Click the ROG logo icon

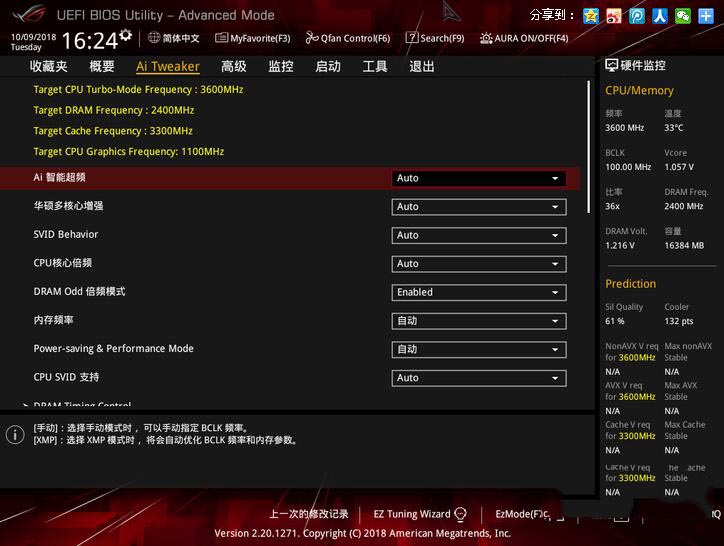point(29,14)
